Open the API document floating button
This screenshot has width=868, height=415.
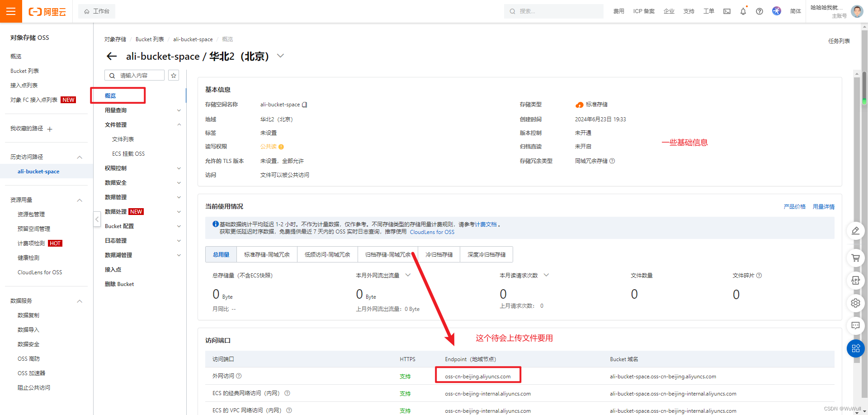pos(856,280)
